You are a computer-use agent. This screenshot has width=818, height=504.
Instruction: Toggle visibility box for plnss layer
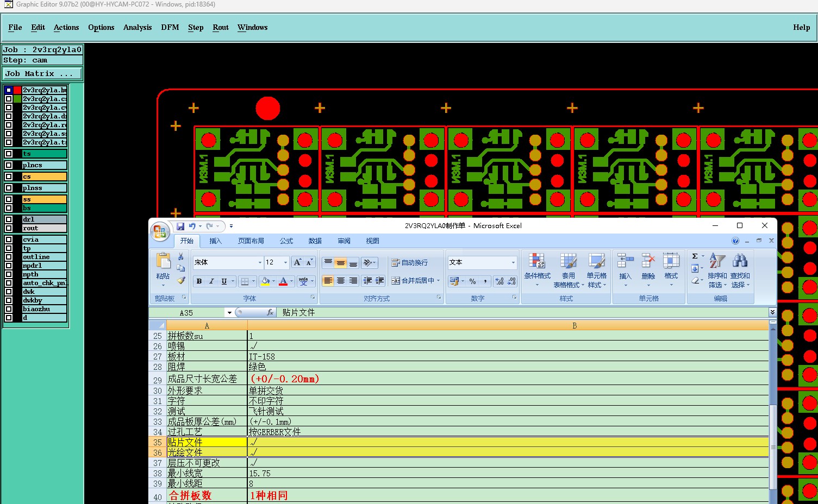(9, 188)
